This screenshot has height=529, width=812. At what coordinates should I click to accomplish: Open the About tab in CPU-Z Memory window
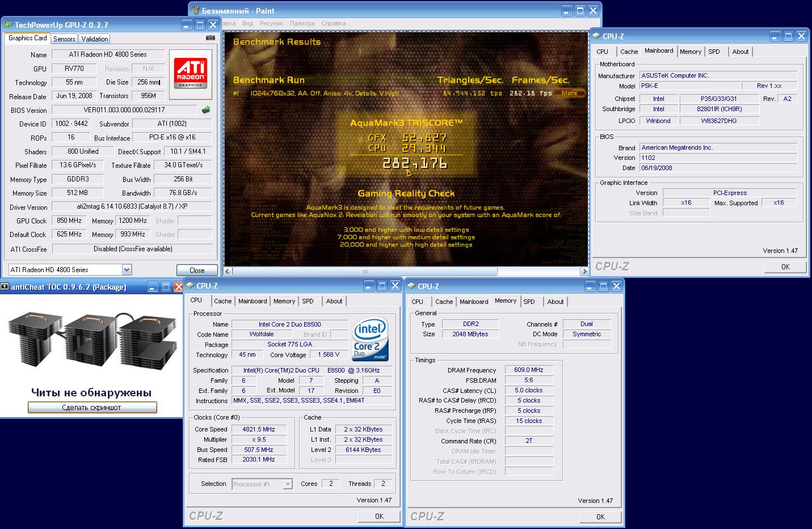556,302
